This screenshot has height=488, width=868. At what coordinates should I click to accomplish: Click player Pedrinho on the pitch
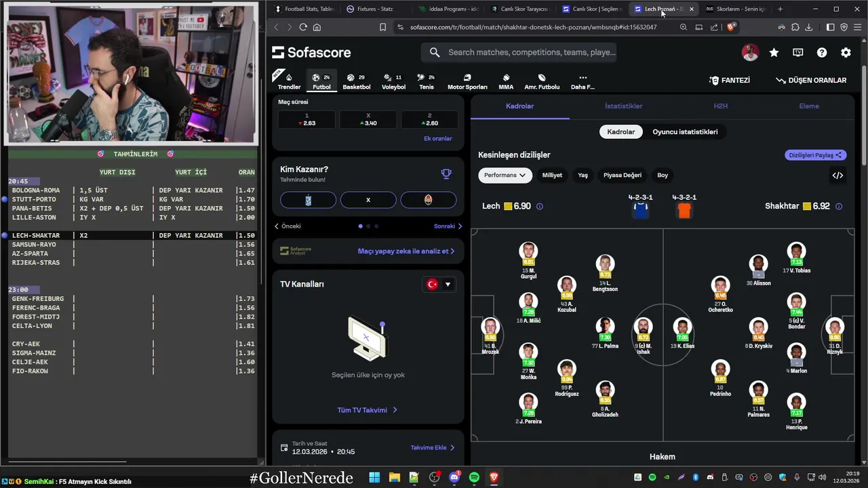(x=720, y=379)
